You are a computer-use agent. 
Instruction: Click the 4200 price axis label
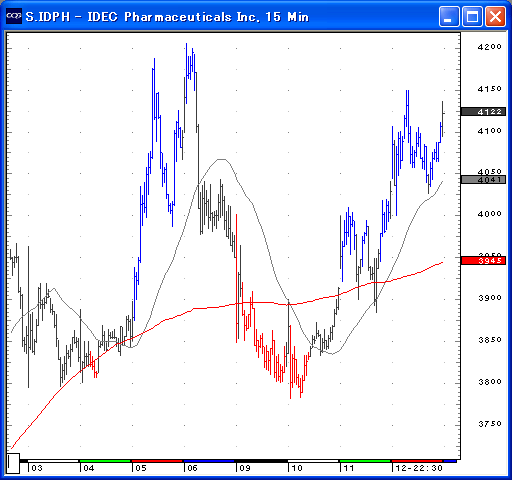pyautogui.click(x=489, y=47)
